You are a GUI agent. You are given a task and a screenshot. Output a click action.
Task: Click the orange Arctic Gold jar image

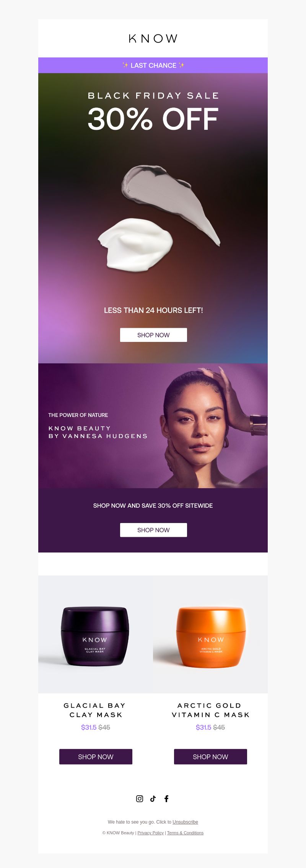210,634
